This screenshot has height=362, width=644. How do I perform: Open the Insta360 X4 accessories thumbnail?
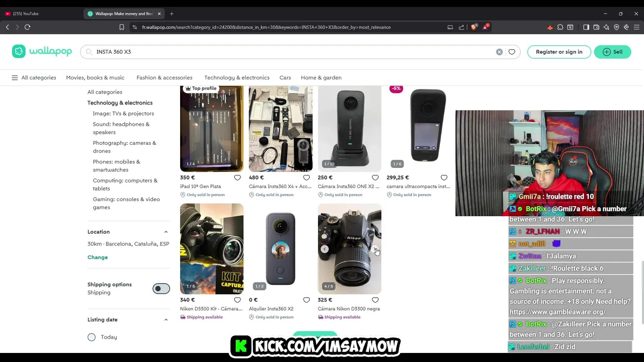(x=281, y=129)
